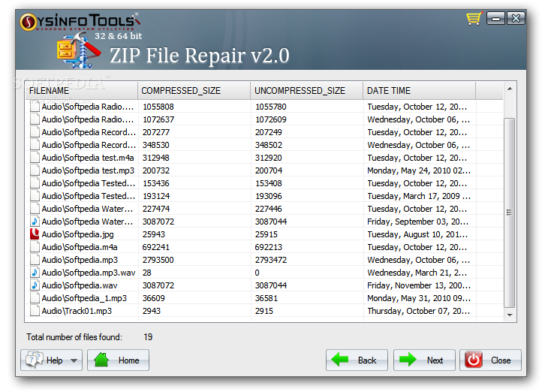Click the file icon of Audio\Softpedia test.m4a
This screenshot has width=542, height=392.
coord(35,158)
